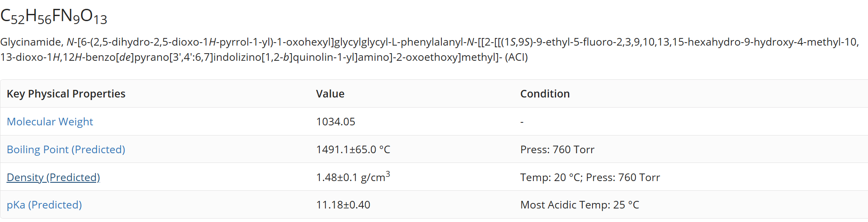Click the Temp: 20 °C; Press: 760 Torr condition
Image resolution: width=868 pixels, height=222 pixels.
pyautogui.click(x=590, y=177)
